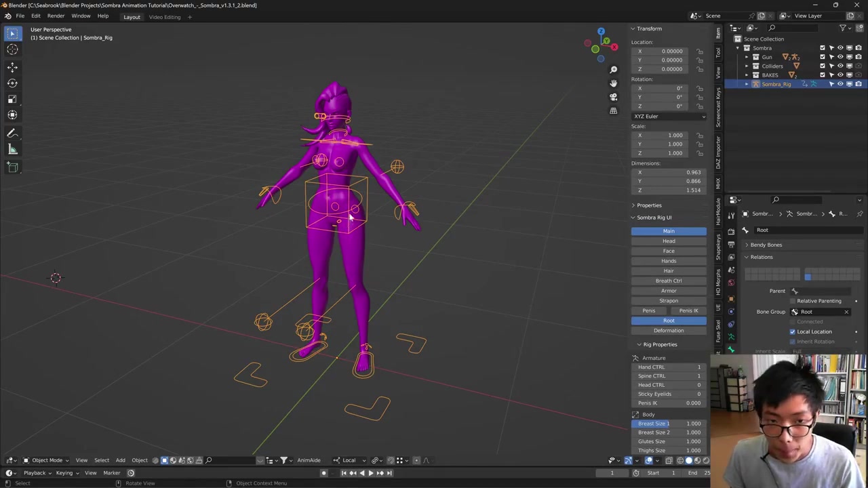Select the Cursor tool in toolbar
Screen dimensions: 868x488
pyautogui.click(x=12, y=49)
